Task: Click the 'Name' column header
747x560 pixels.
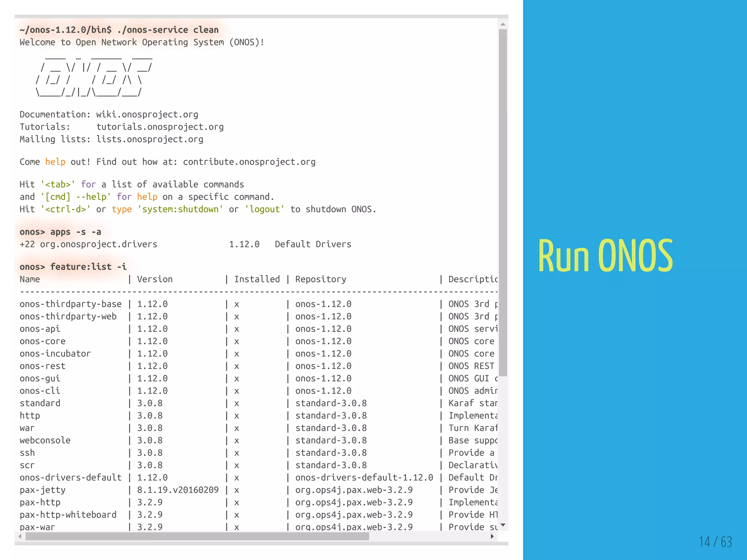Action: [30, 279]
